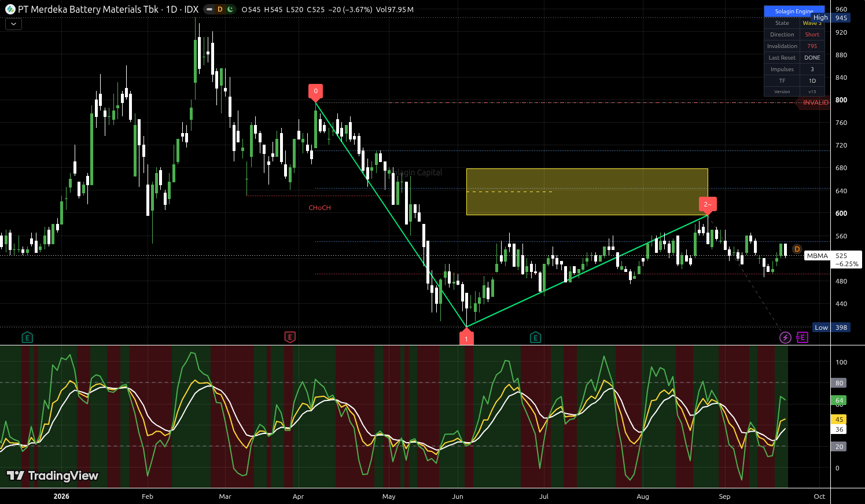Click the orange D badge in the legend
The height and width of the screenshot is (504, 865).
(x=220, y=9)
